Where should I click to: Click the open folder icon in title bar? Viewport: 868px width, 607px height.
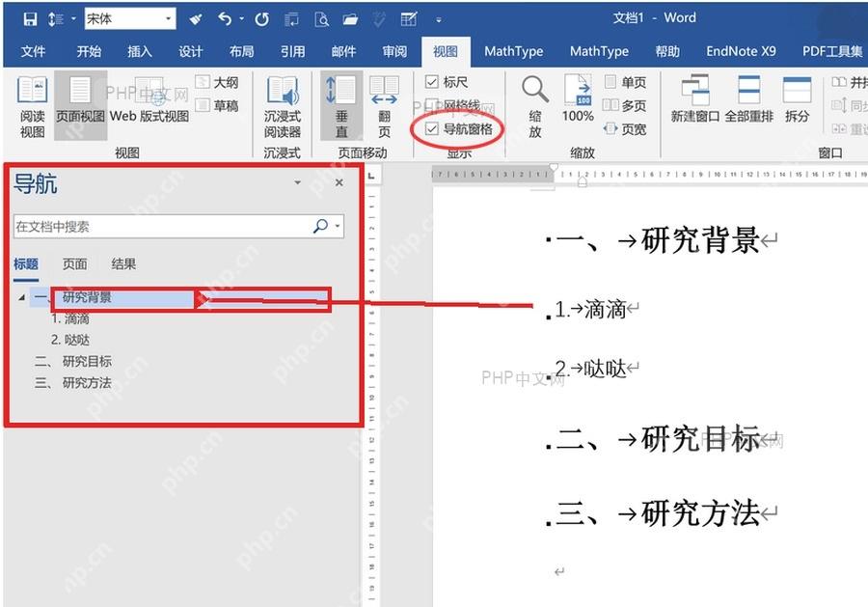[x=350, y=20]
